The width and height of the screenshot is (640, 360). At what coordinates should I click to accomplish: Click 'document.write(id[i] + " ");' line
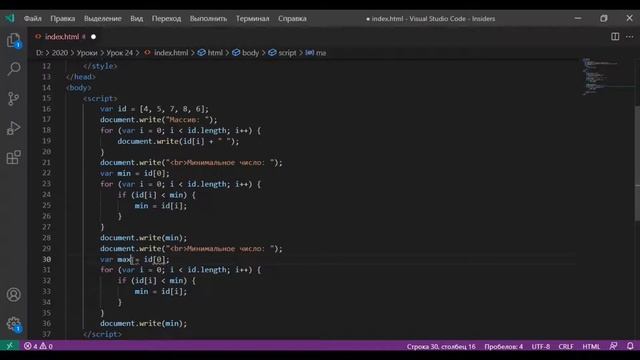coord(178,141)
